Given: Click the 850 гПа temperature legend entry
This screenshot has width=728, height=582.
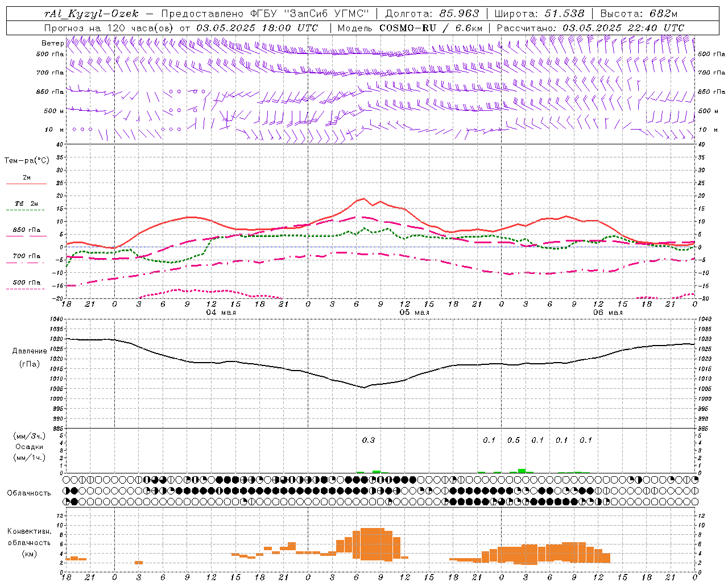Looking at the screenshot, I should [27, 230].
